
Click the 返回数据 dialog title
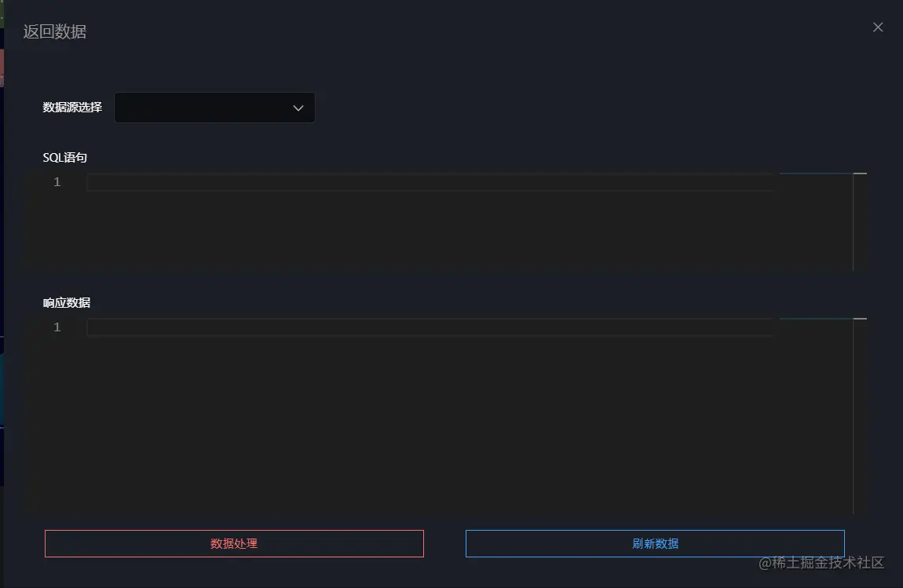[x=55, y=32]
